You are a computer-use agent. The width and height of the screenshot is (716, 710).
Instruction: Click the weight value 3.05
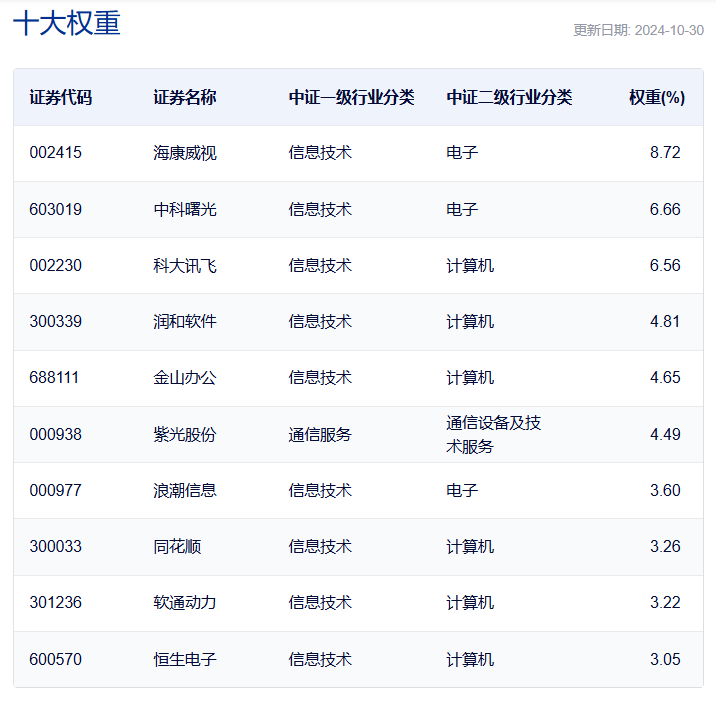pyautogui.click(x=665, y=659)
